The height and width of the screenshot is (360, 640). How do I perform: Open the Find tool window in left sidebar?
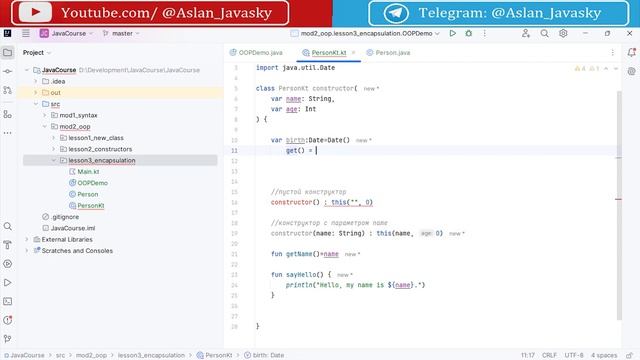8,226
